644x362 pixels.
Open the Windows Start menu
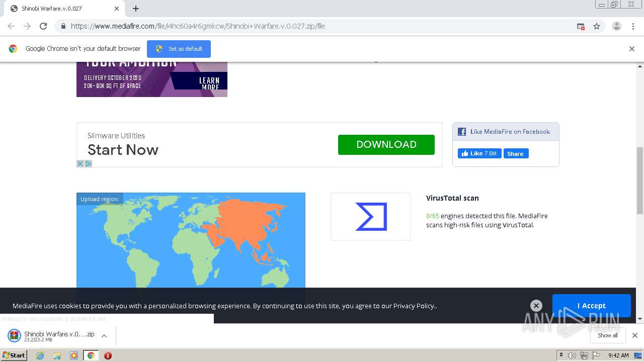(x=14, y=355)
